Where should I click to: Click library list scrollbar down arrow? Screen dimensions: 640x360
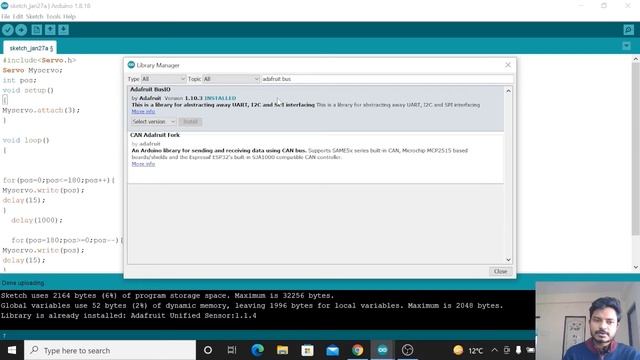click(x=509, y=260)
